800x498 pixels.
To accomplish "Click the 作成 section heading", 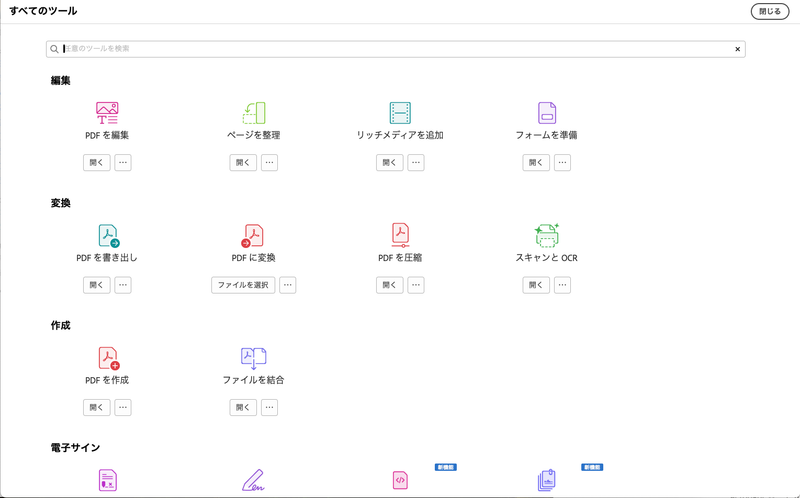I will [x=61, y=326].
